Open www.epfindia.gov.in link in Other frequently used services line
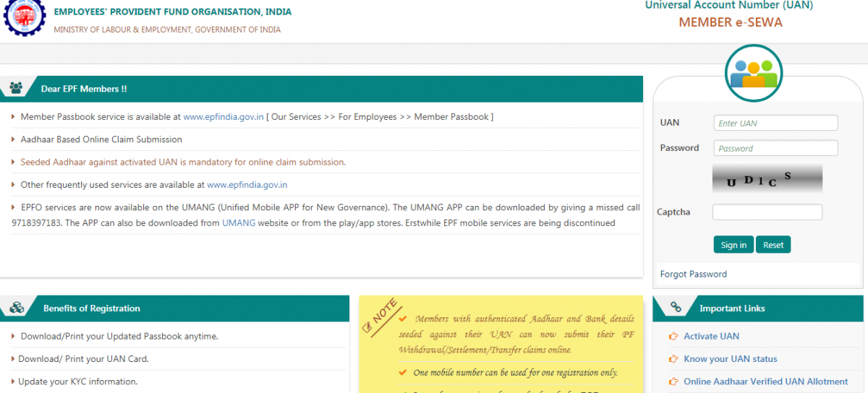868x393 pixels. pos(247,184)
